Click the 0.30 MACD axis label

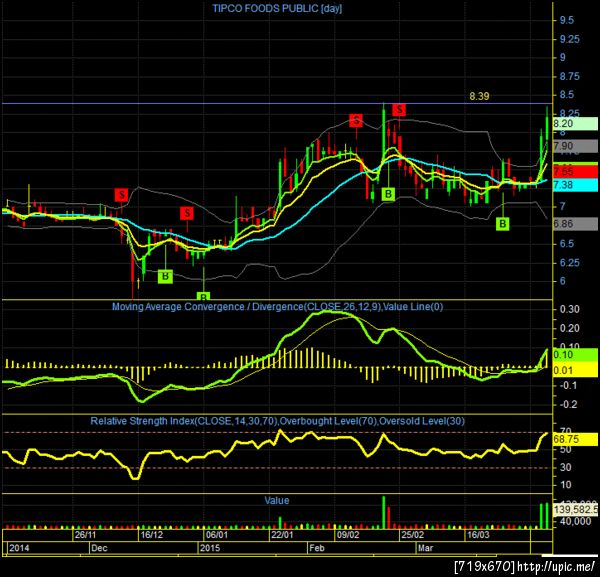point(569,309)
